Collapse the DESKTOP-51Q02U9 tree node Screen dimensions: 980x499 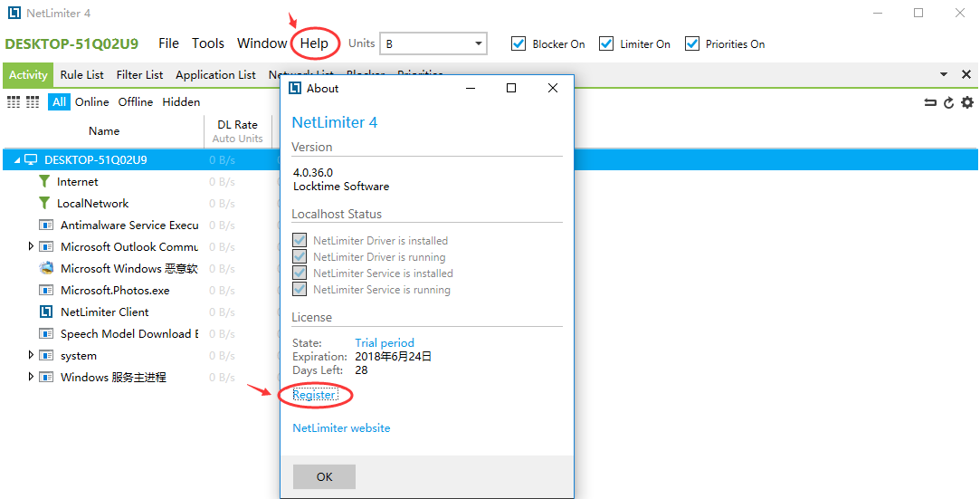(x=17, y=160)
